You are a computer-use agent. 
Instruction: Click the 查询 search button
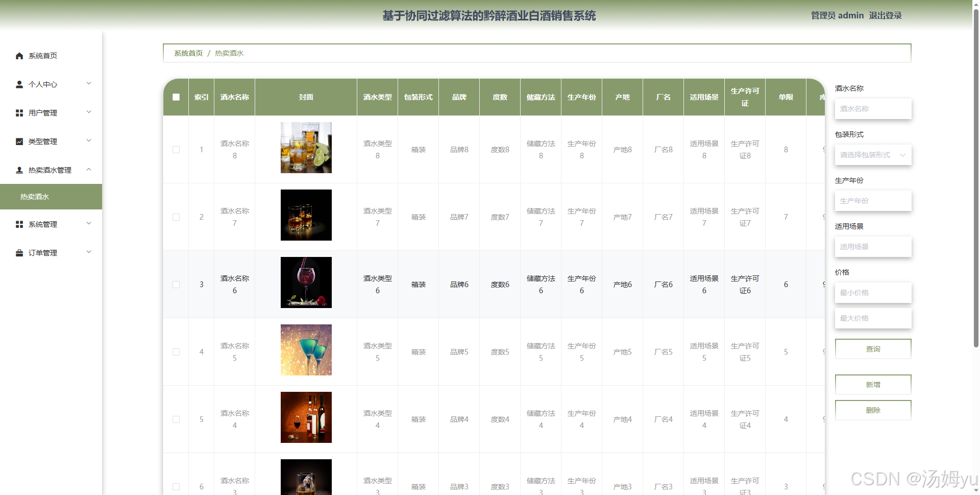[873, 349]
